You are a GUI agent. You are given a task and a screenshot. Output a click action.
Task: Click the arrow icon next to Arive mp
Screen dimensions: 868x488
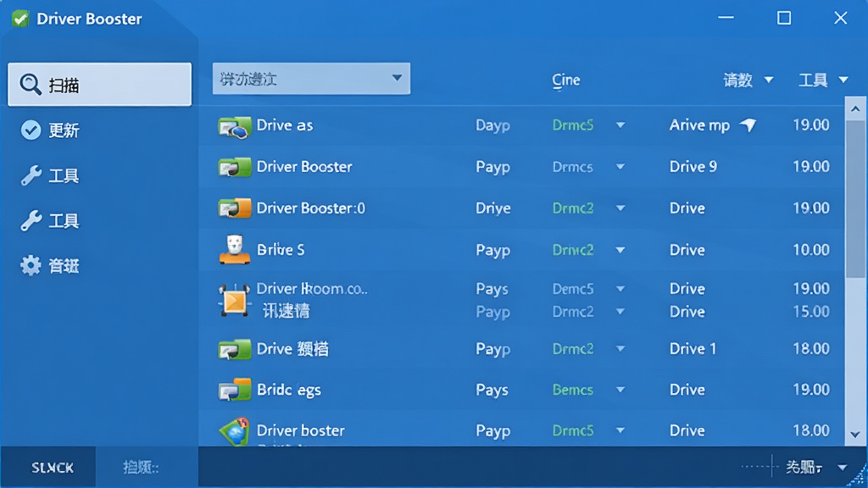point(748,125)
